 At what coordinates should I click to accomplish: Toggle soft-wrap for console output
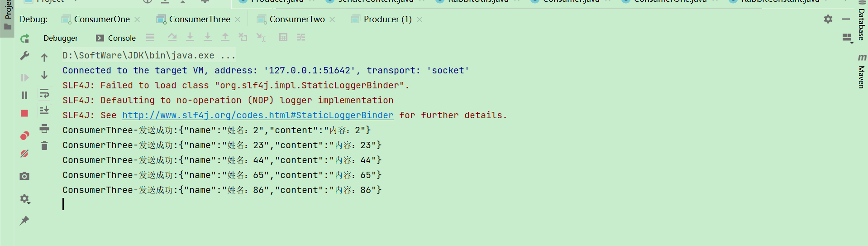click(x=44, y=93)
